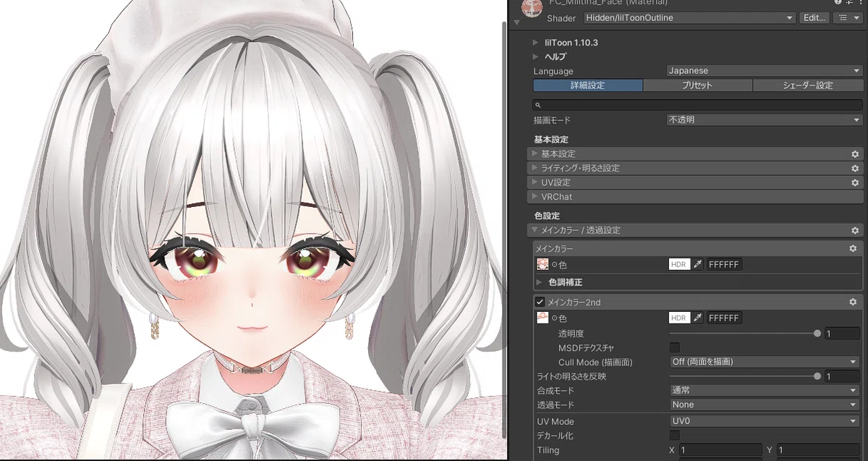Screen dimensions: 868x461
Task: Open the gear menu for メインカラー / 透過設定
Action: (x=855, y=230)
